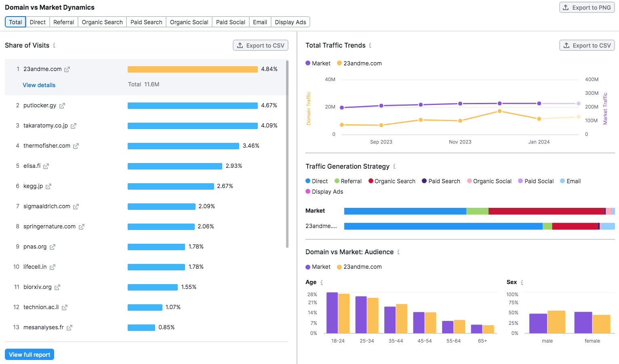Switch to the Paid Search tab

point(146,22)
